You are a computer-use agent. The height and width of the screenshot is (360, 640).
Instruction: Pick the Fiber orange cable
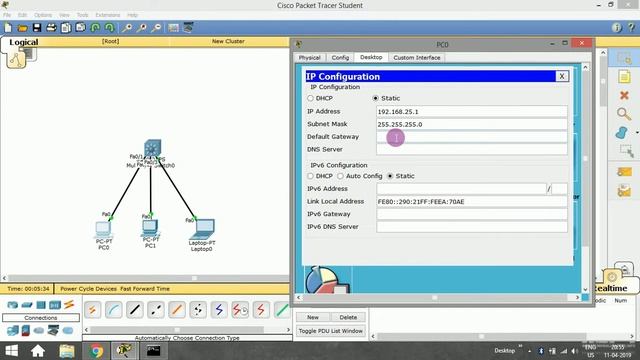pyautogui.click(x=177, y=310)
